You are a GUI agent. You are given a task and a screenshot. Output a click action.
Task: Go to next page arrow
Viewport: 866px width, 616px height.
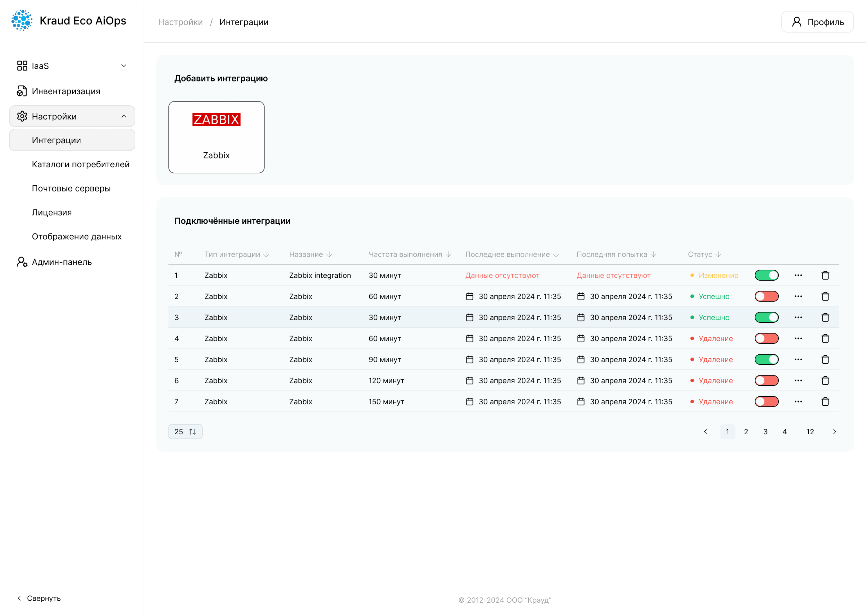(834, 432)
